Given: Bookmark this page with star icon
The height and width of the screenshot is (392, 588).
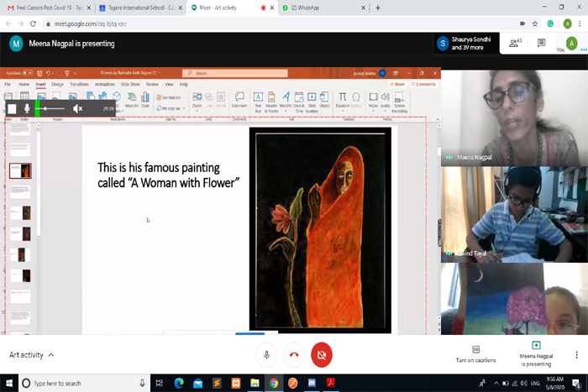Looking at the screenshot, I should pyautogui.click(x=535, y=24).
